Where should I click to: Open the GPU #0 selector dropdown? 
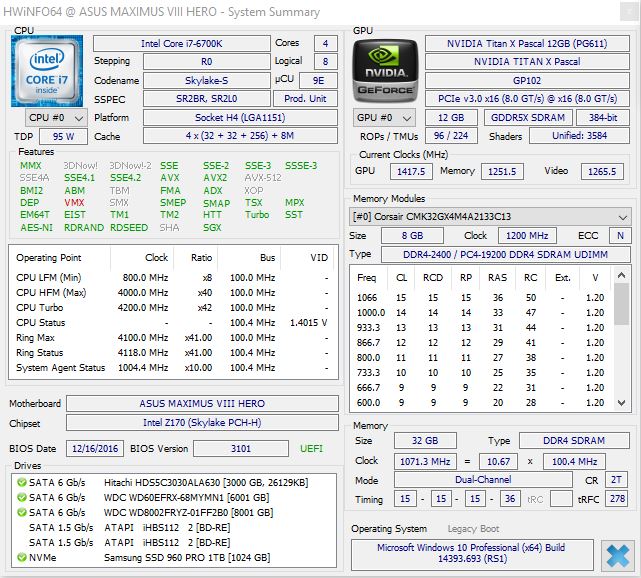(384, 118)
